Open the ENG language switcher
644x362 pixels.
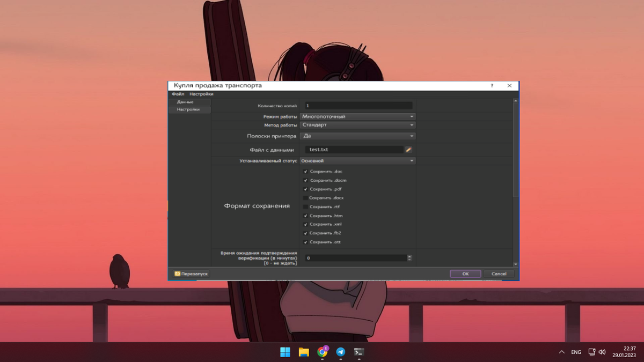pyautogui.click(x=576, y=352)
